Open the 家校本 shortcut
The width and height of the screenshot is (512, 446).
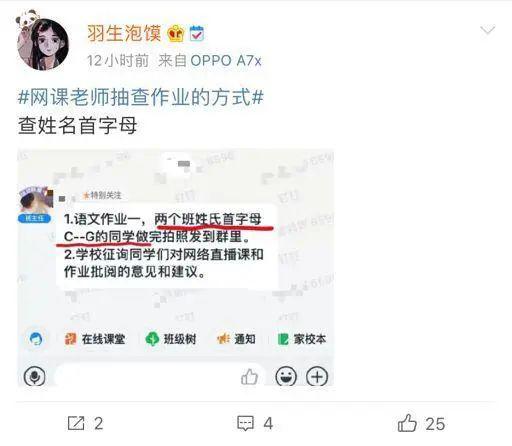tap(302, 339)
